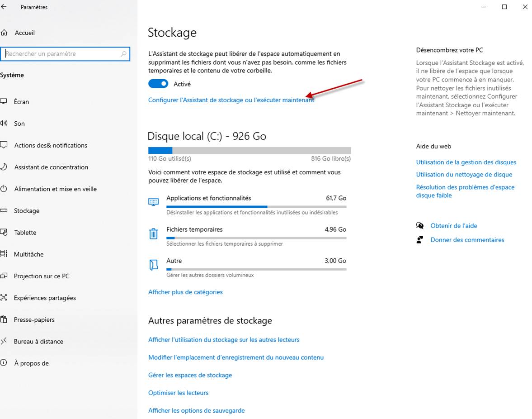Open the Écran settings section

21,102
